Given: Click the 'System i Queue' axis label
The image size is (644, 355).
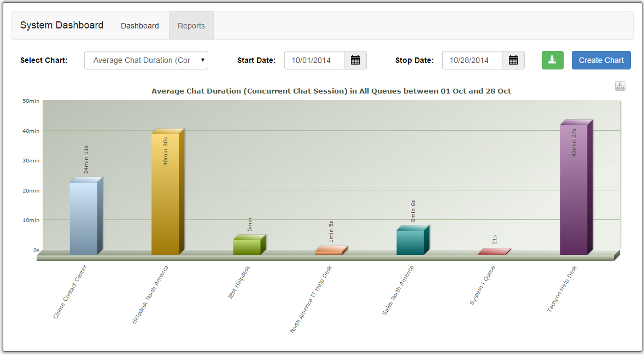Looking at the screenshot, I should pyautogui.click(x=483, y=285).
